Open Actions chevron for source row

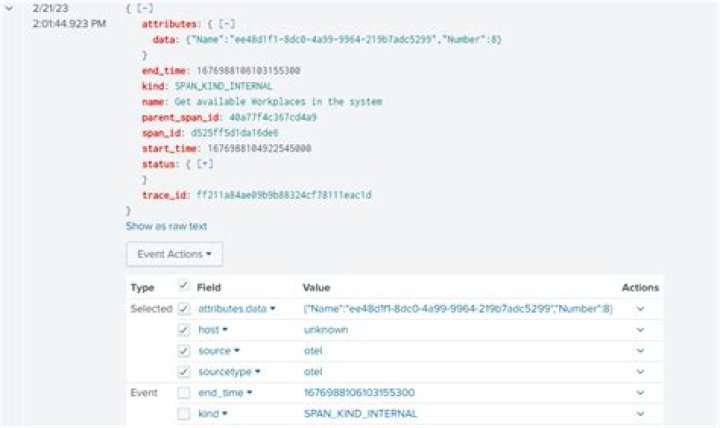click(640, 351)
